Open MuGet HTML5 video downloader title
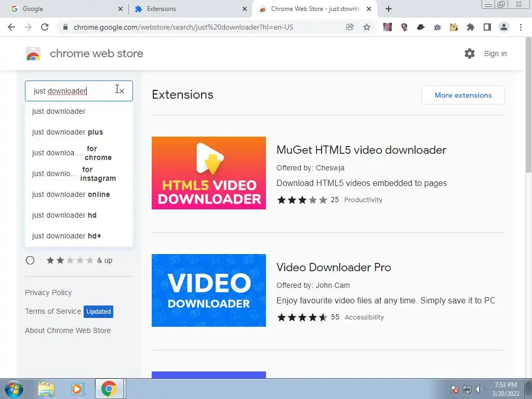This screenshot has width=532, height=399. coord(362,150)
